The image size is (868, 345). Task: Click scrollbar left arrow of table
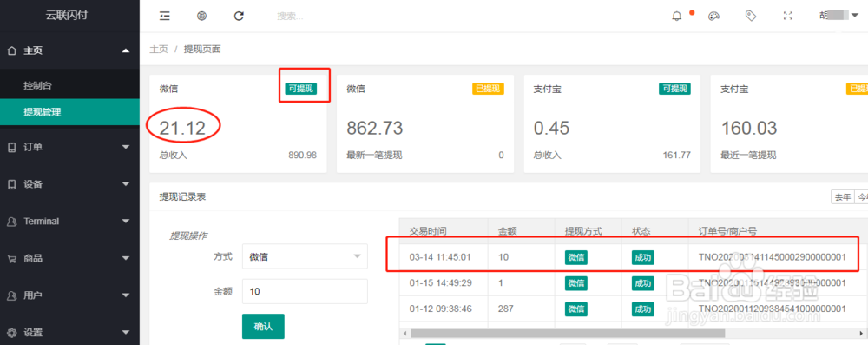(404, 334)
